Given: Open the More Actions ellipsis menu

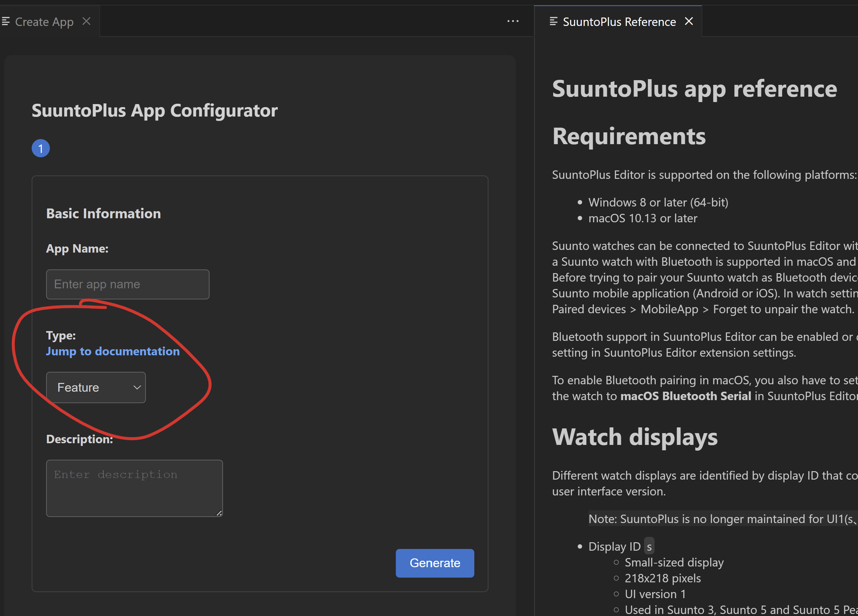Looking at the screenshot, I should 513,21.
